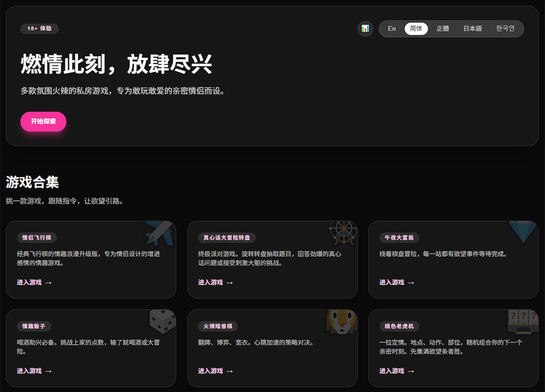Choose 한국인 language option
The height and width of the screenshot is (392, 545).
coord(505,28)
